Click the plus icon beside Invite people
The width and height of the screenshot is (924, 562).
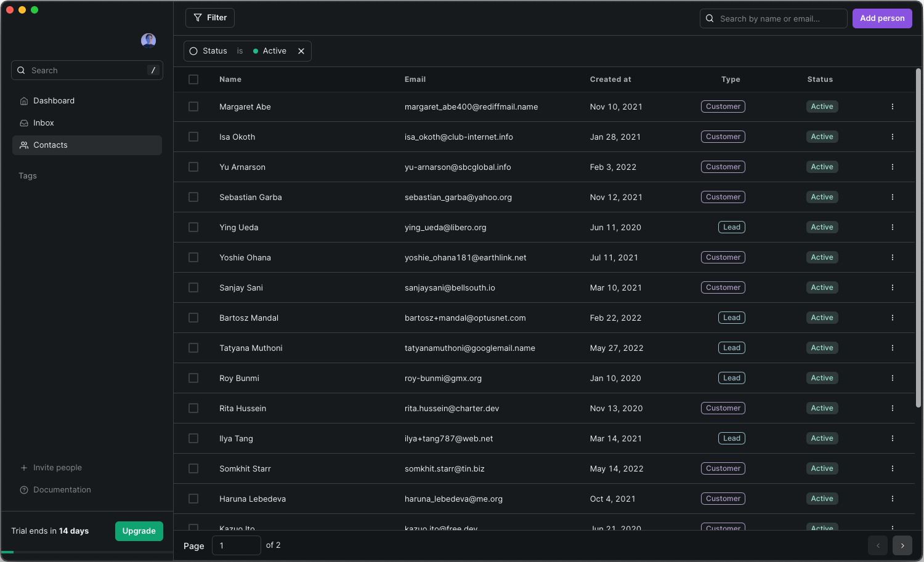point(24,468)
